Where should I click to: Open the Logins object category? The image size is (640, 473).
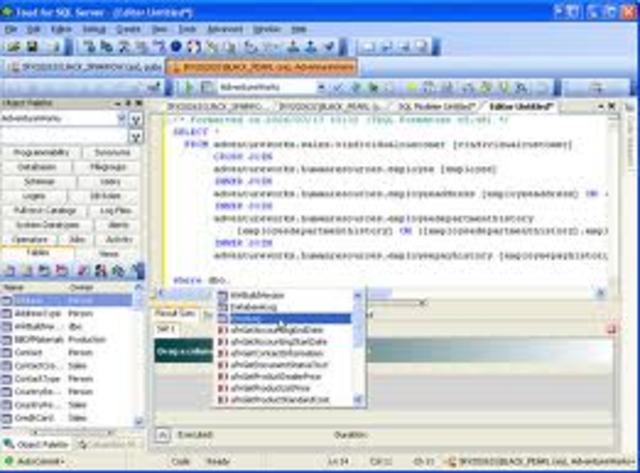click(34, 196)
